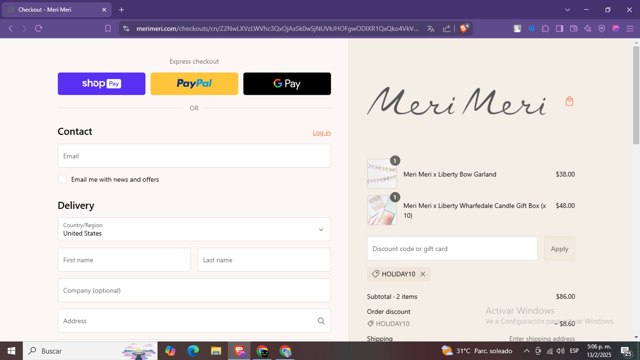Open a new browser tab
640x360 pixels.
tap(121, 9)
